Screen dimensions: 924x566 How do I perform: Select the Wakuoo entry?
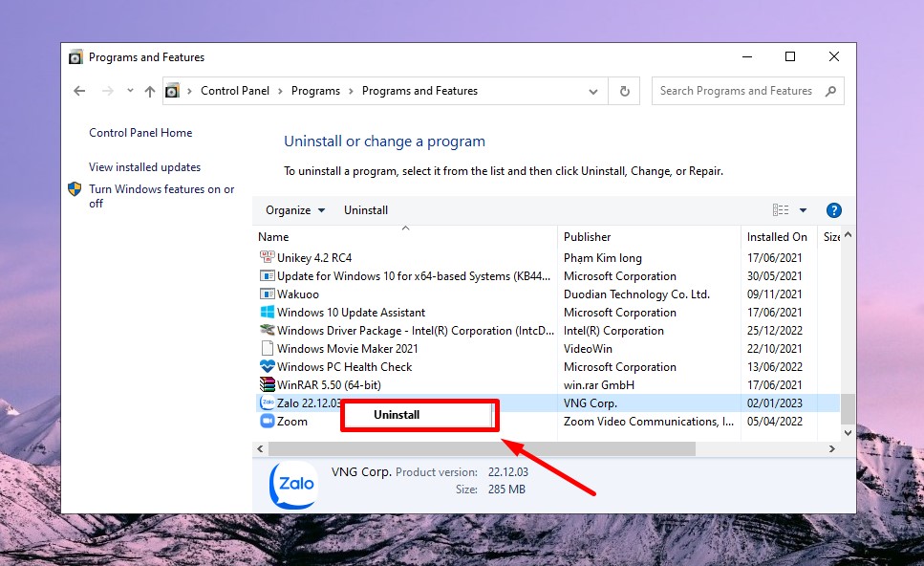[297, 294]
